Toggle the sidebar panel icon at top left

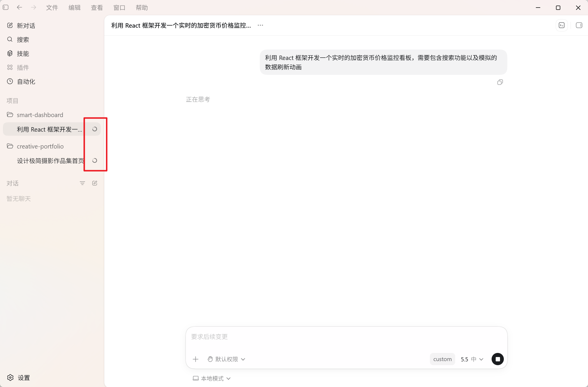coord(6,8)
